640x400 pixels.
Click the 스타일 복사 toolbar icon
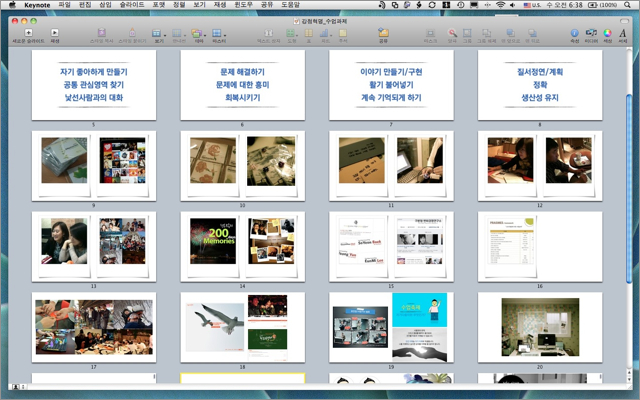click(x=102, y=36)
